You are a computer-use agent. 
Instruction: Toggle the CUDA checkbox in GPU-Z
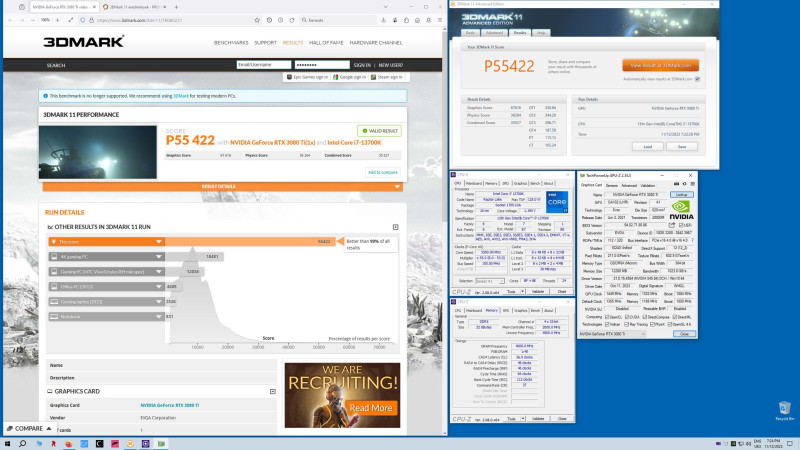(x=628, y=317)
